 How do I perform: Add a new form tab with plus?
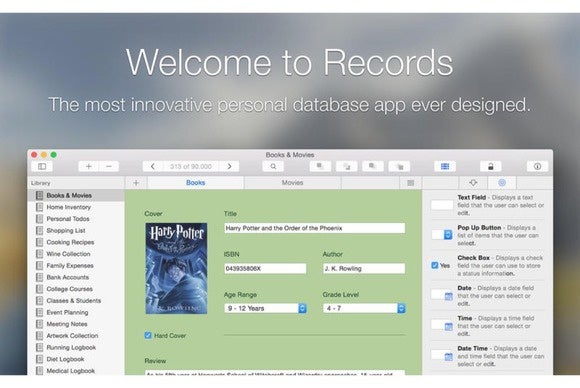(136, 183)
